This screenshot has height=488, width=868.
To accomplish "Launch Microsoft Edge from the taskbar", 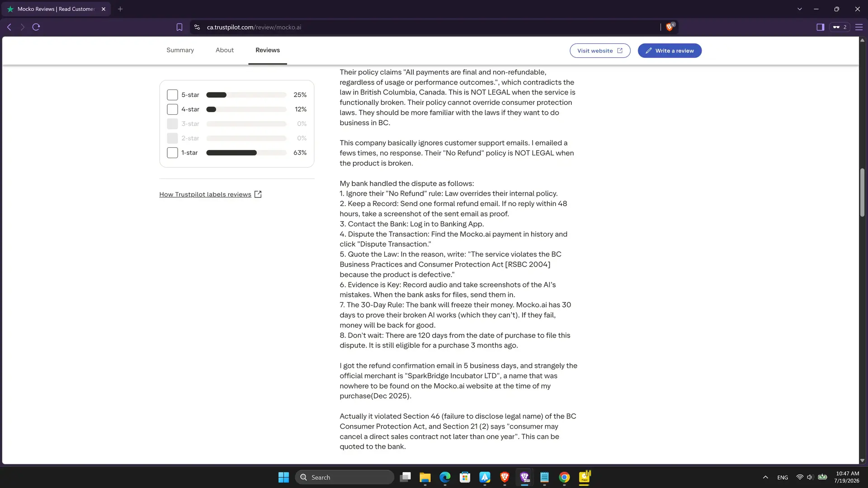I will [x=445, y=477].
